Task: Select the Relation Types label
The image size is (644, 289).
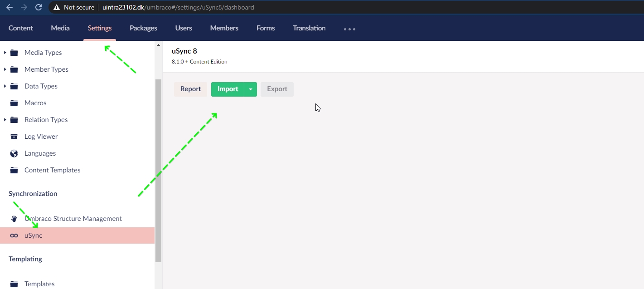Action: [46, 120]
